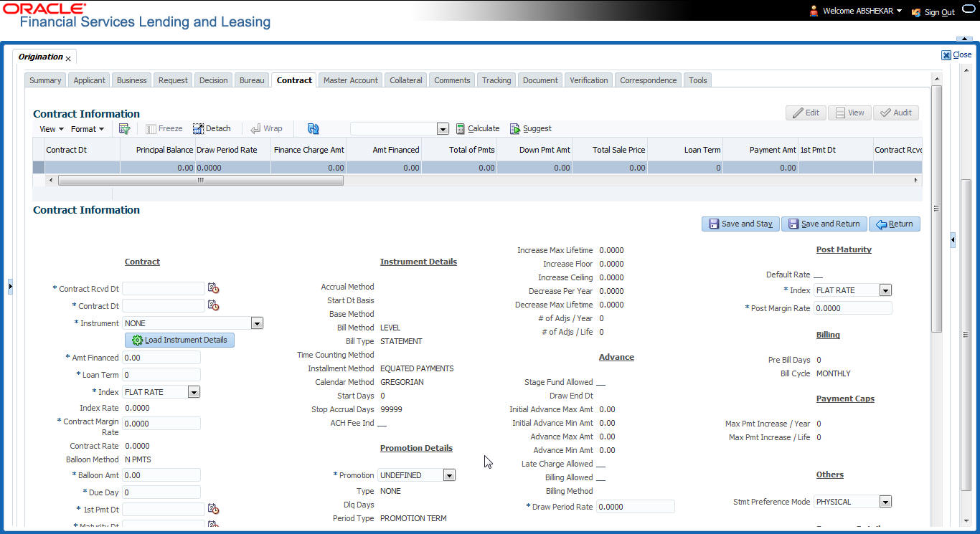
Task: Switch to the Request tab
Action: 174,80
